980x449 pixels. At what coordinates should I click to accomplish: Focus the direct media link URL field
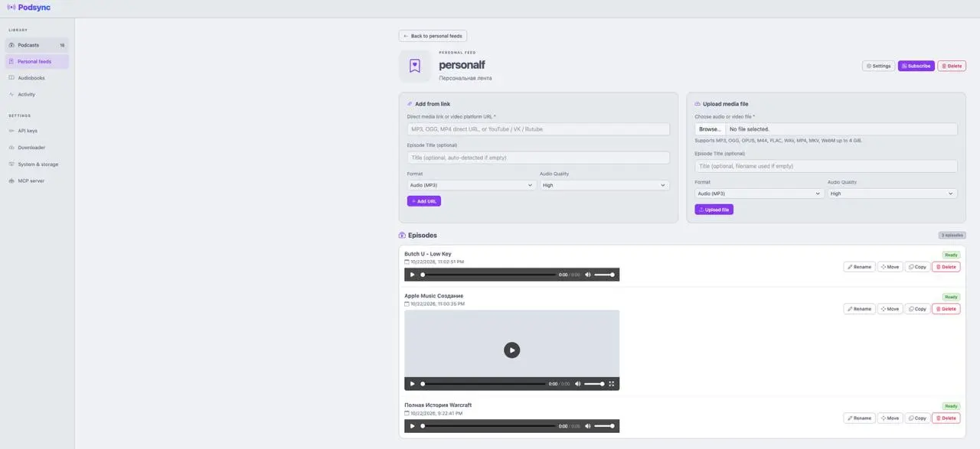click(538, 129)
